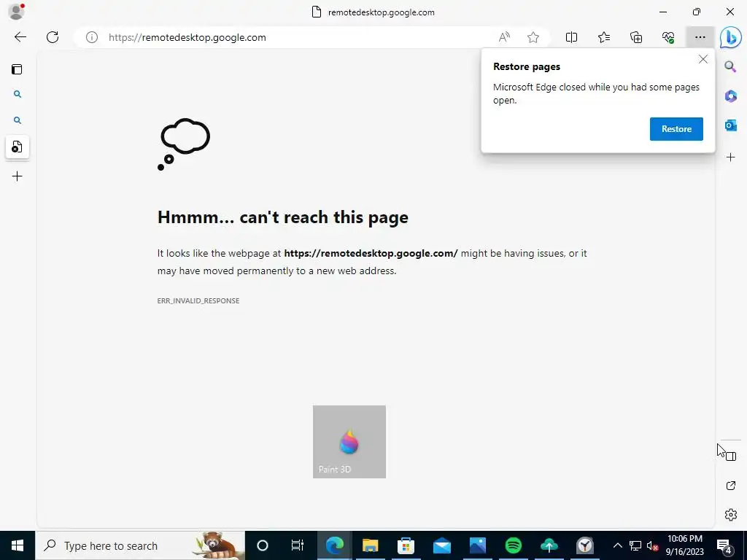Launch Spotify from the taskbar
This screenshot has height=560, width=747.
(x=513, y=545)
